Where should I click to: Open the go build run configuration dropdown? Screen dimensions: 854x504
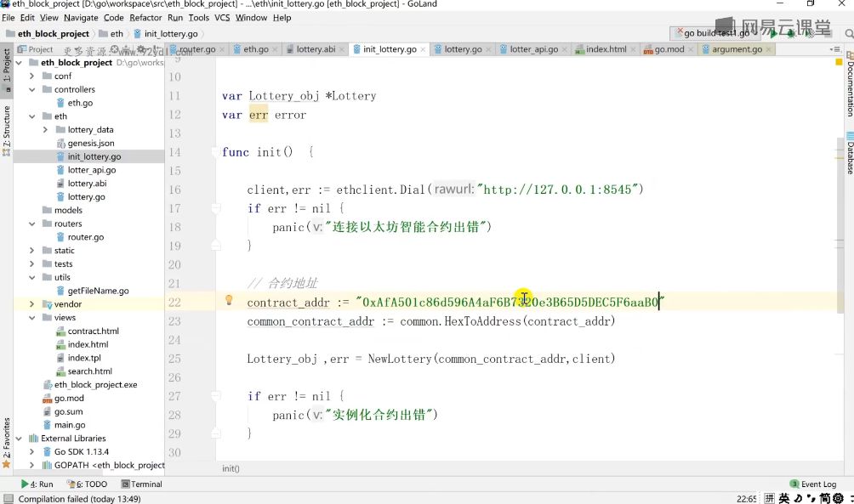pos(713,33)
